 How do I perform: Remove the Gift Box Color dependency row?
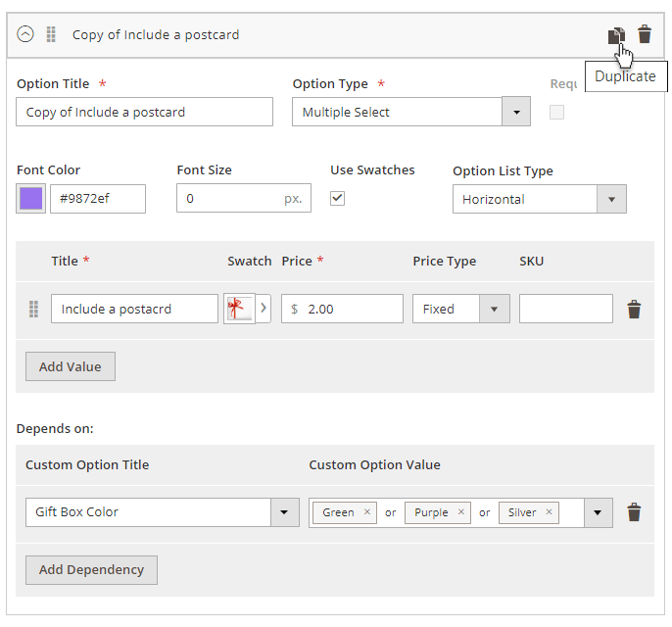click(634, 512)
